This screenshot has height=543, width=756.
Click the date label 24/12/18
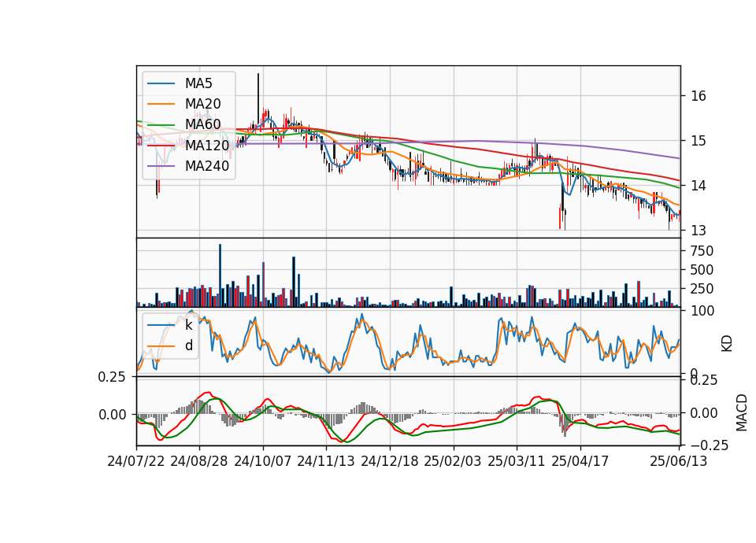tap(390, 461)
